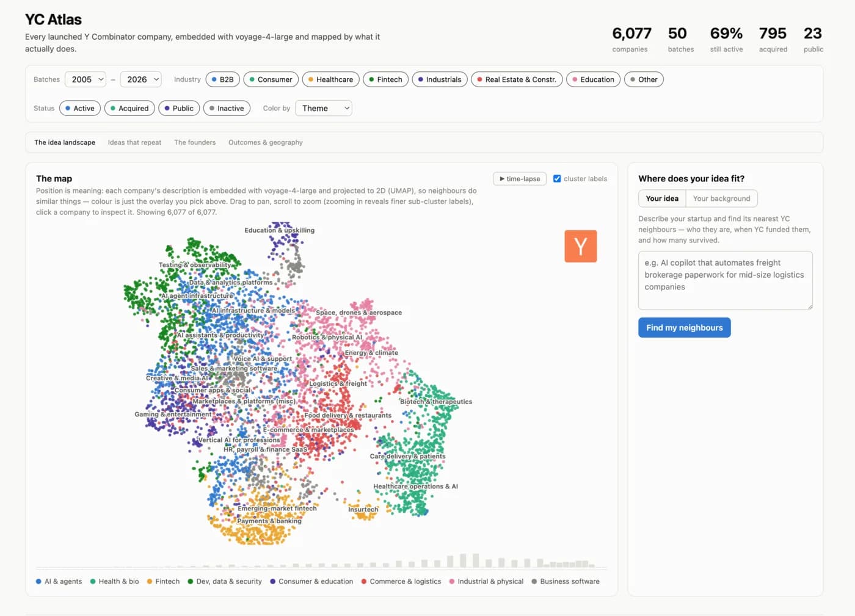The width and height of the screenshot is (855, 616).
Task: Click the 795 acquired statistic
Action: point(773,40)
